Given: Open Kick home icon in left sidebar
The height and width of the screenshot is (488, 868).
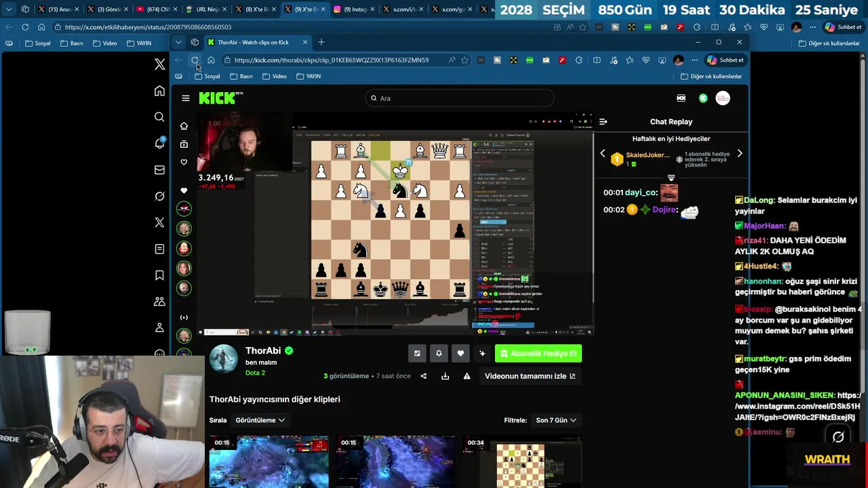Looking at the screenshot, I should pyautogui.click(x=184, y=126).
